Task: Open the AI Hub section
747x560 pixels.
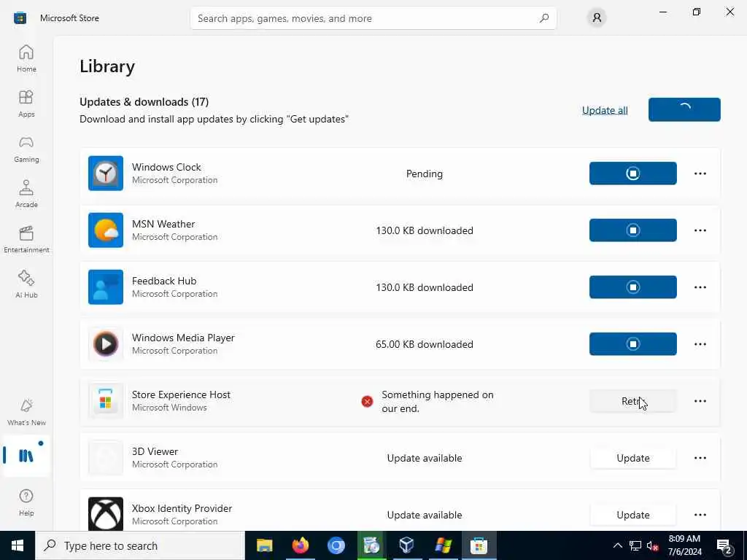Action: tap(26, 284)
